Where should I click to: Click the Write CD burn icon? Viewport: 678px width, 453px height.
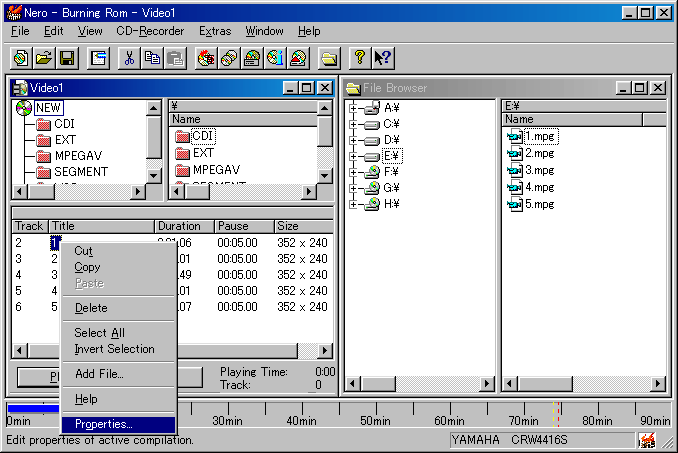point(206,58)
